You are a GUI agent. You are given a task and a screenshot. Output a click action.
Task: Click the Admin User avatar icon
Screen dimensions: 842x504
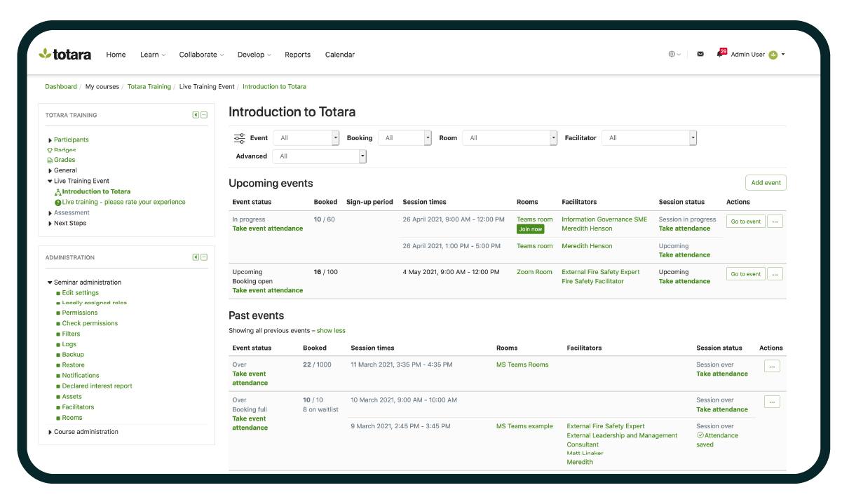[x=773, y=55]
